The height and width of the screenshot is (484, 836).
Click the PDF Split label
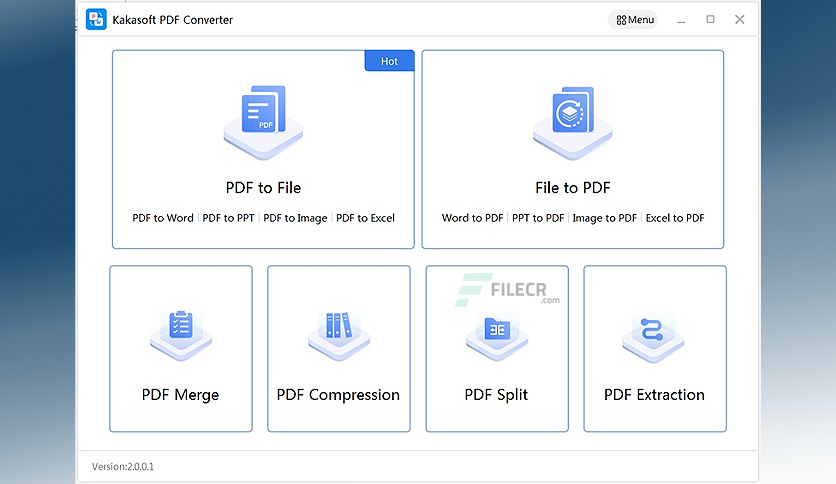(496, 395)
